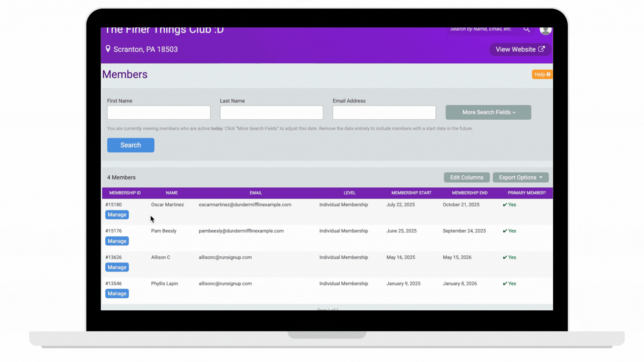Open the user profile avatar icon
Viewport: 644px width, 362px height.
(545, 30)
